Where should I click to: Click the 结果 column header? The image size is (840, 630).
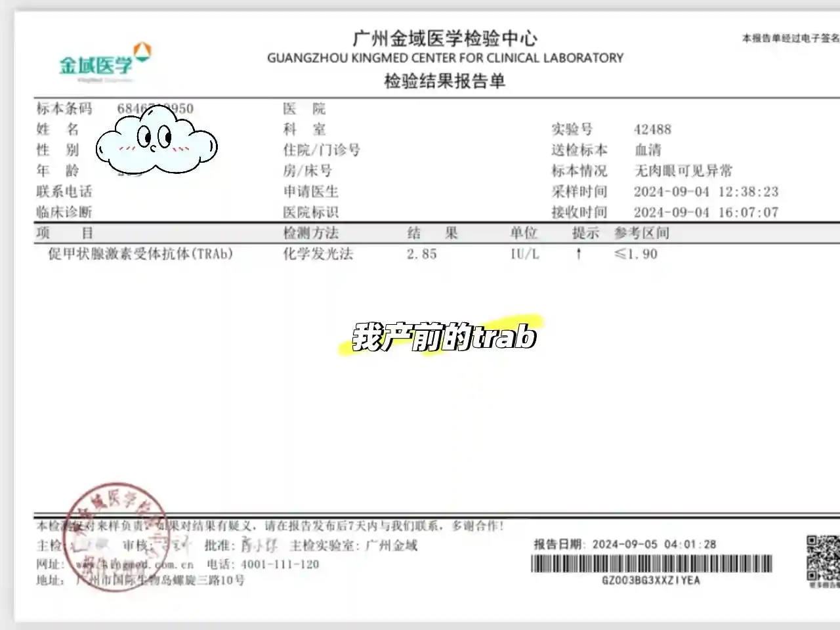pos(432,233)
